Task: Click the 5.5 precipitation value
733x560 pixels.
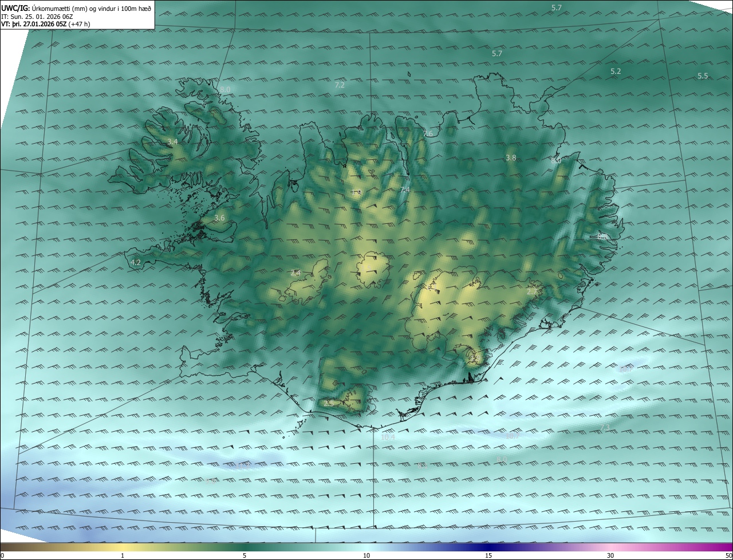Action: tap(703, 76)
